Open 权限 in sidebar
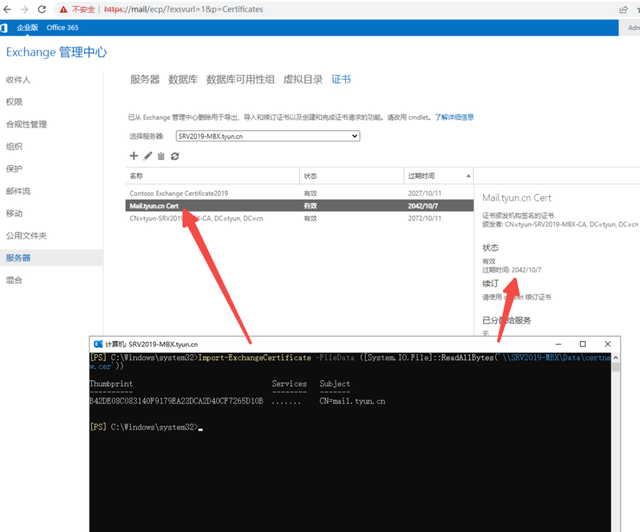This screenshot has height=532, width=640. pyautogui.click(x=14, y=102)
